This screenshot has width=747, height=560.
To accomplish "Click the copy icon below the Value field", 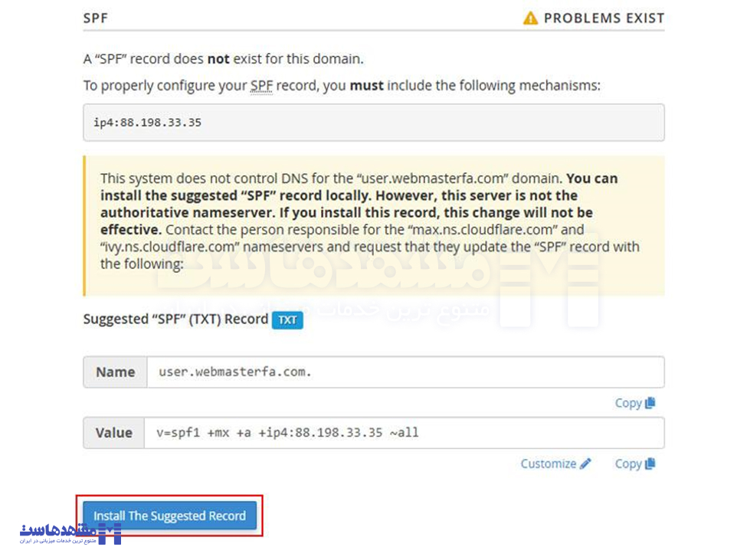I will click(x=650, y=463).
